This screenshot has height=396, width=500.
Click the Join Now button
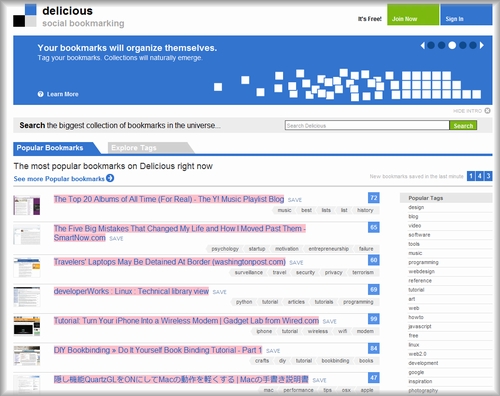[413, 15]
